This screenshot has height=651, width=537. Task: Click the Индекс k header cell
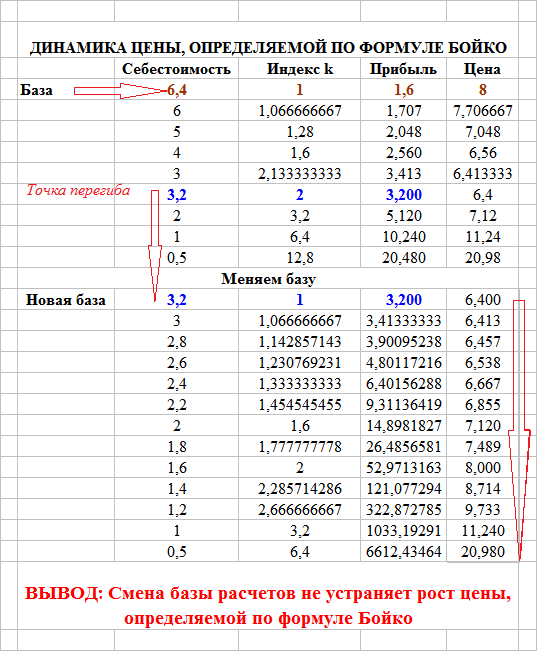pyautogui.click(x=299, y=68)
